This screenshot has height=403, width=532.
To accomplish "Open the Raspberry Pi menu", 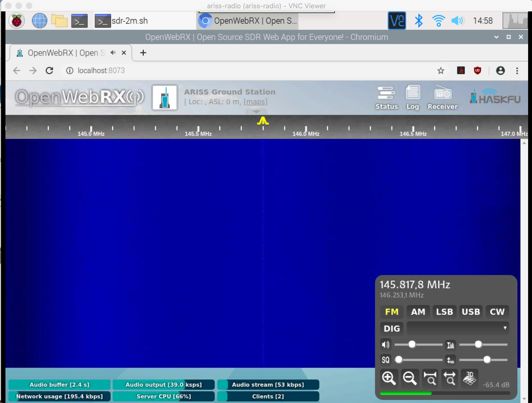I will click(x=17, y=21).
